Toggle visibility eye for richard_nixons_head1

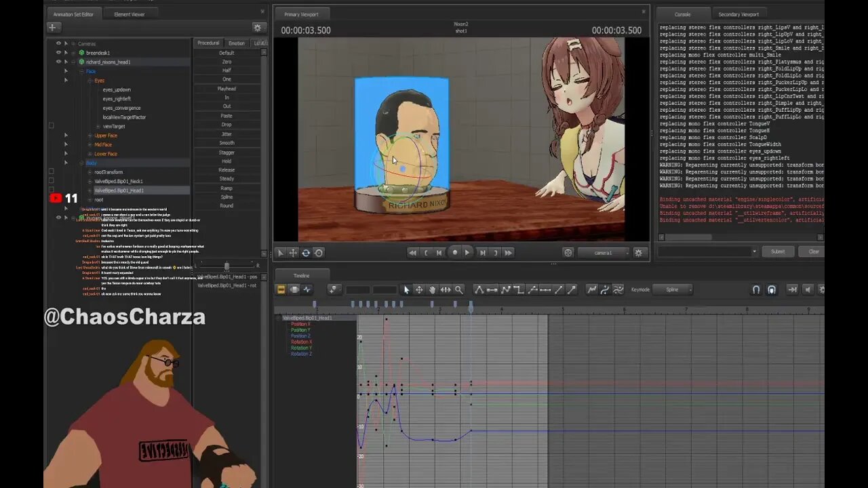pyautogui.click(x=58, y=62)
